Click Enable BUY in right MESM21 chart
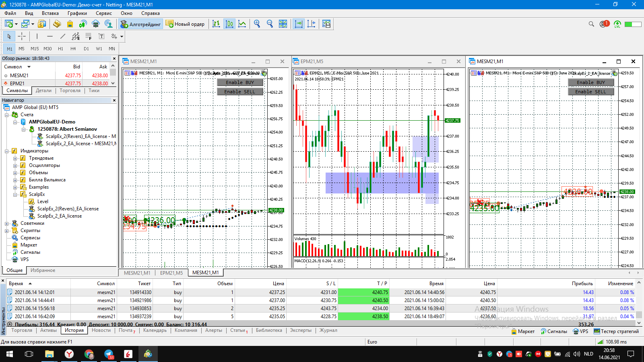644x362 pixels. click(591, 82)
